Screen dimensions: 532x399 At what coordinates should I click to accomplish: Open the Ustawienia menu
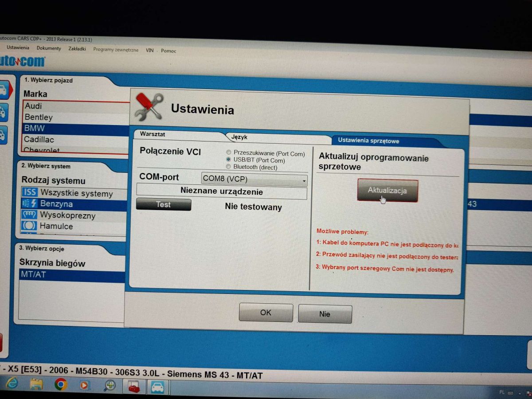(18, 47)
